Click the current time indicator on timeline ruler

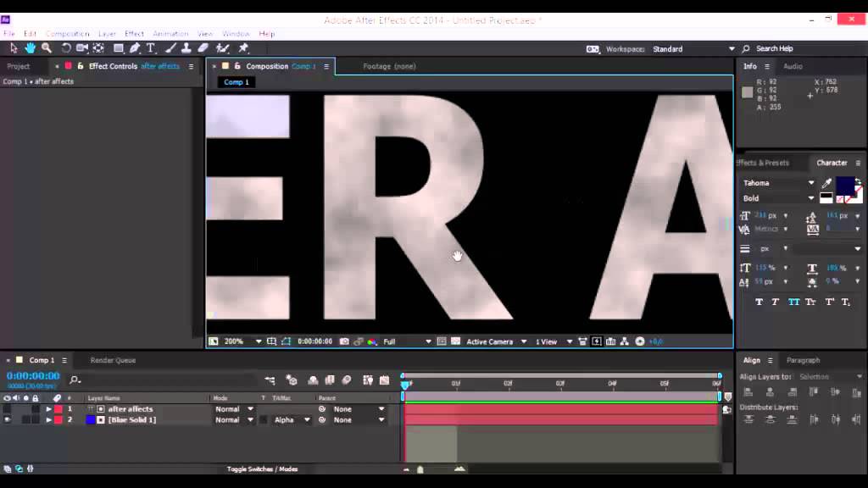pyautogui.click(x=404, y=384)
